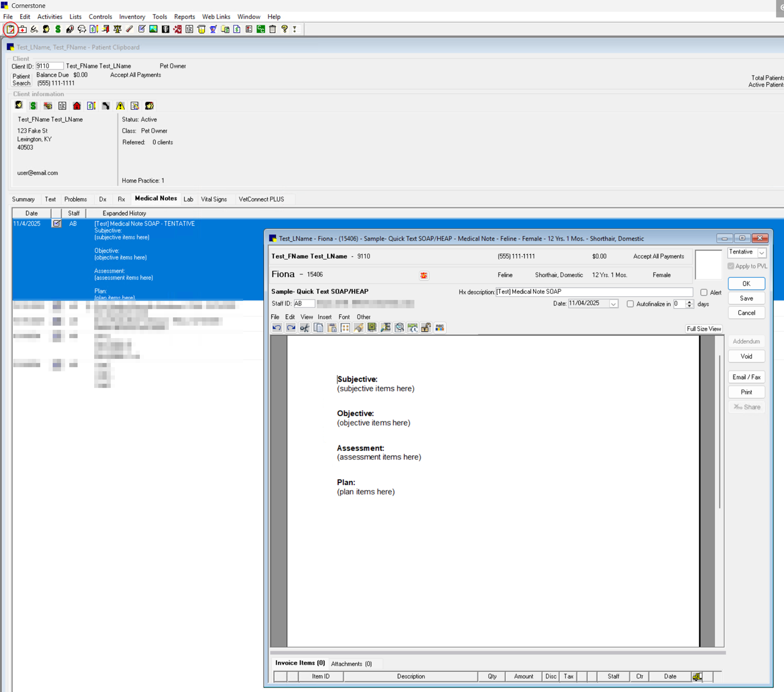Click the landscape picture toolbar icon
The height and width of the screenshot is (692, 784).
(x=154, y=29)
